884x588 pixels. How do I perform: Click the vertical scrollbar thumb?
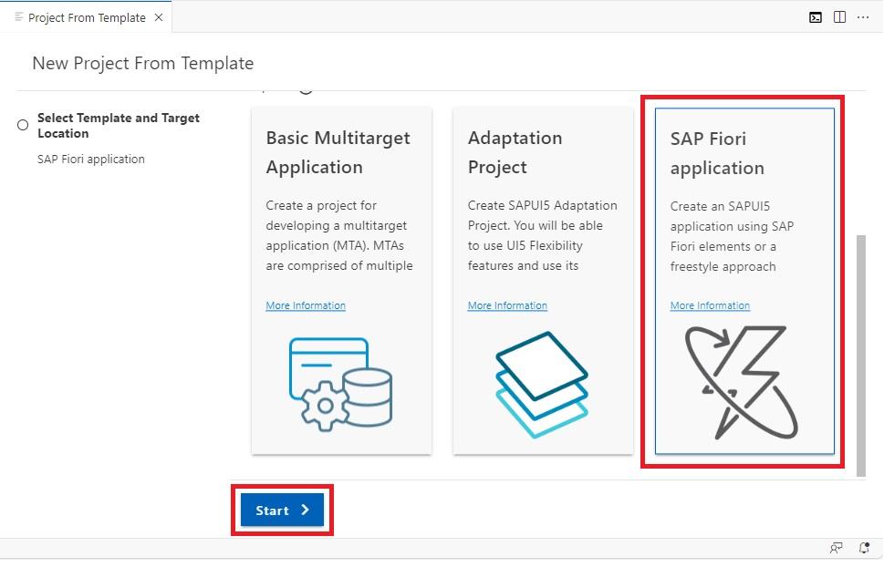click(x=861, y=356)
